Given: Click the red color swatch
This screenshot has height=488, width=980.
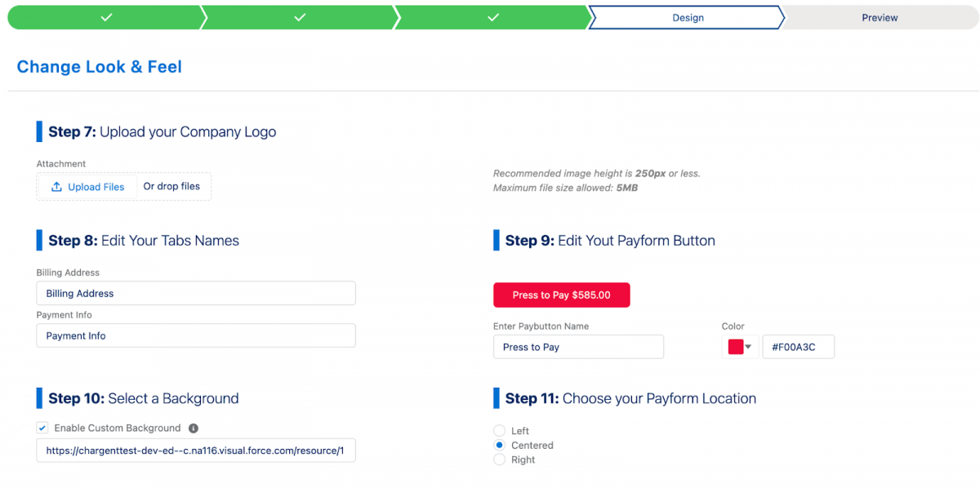Looking at the screenshot, I should [x=734, y=346].
